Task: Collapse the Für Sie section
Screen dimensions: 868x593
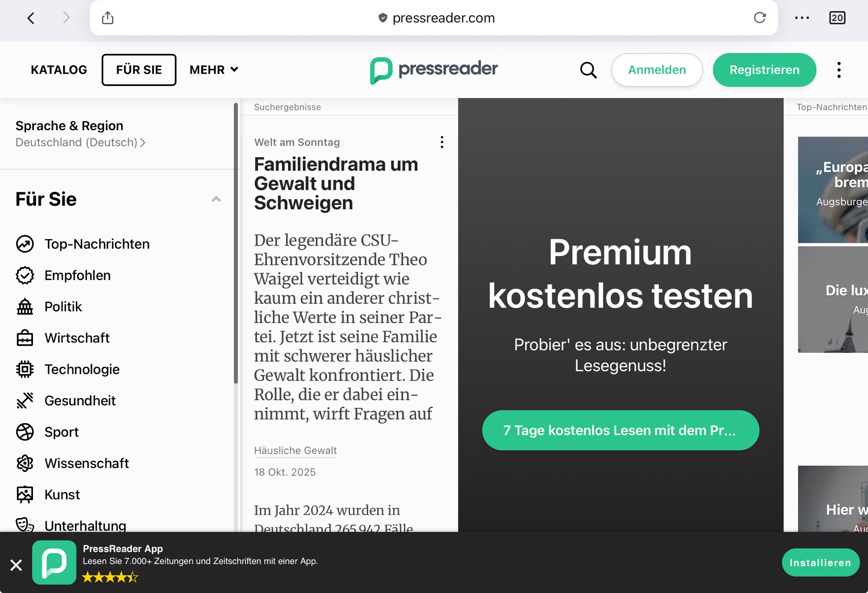Action: pyautogui.click(x=216, y=199)
